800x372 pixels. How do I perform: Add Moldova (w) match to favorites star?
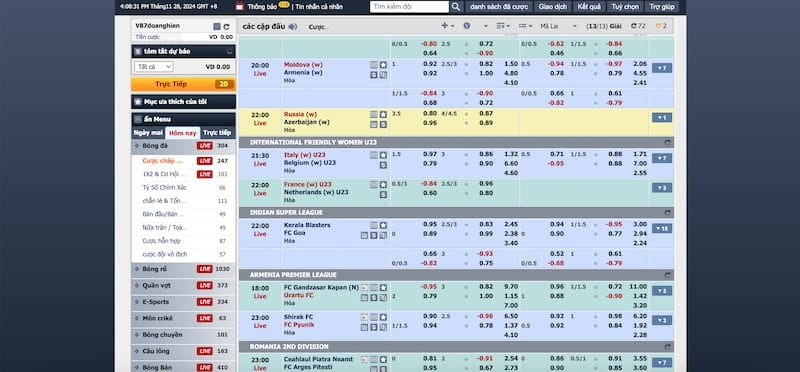(x=383, y=65)
